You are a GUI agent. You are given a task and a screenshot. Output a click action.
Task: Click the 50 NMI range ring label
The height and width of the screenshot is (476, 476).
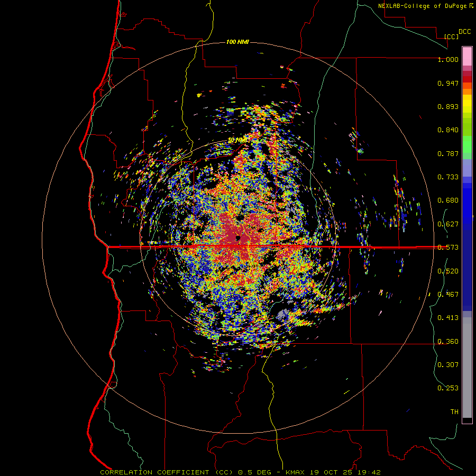237,140
